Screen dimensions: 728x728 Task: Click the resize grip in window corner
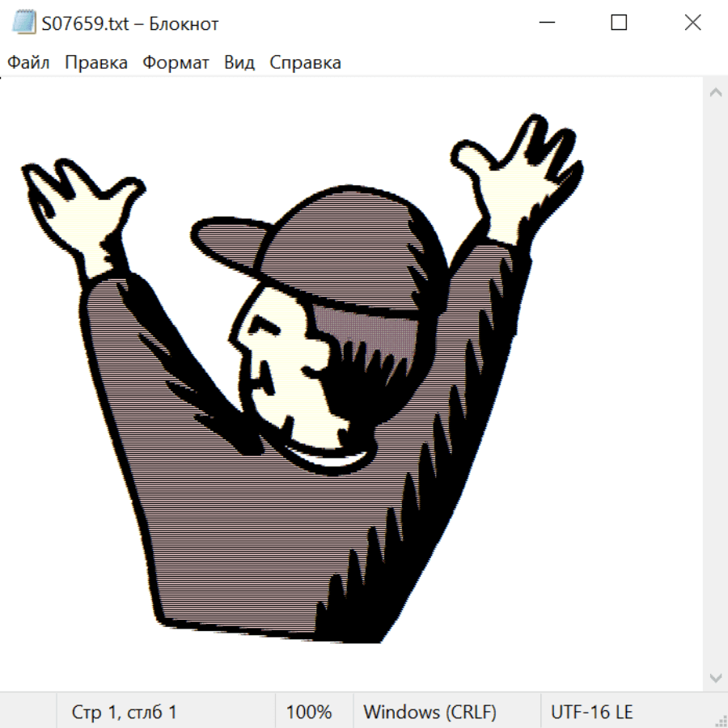[721, 721]
